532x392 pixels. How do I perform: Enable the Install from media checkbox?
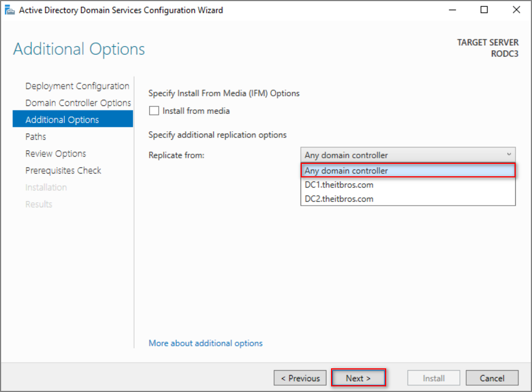(x=154, y=110)
